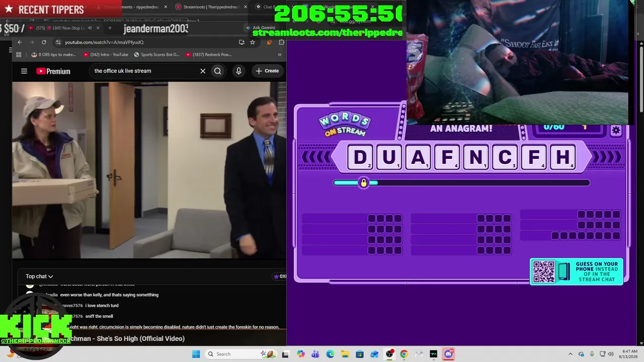Go to YouTube Premium home logo

coord(53,71)
